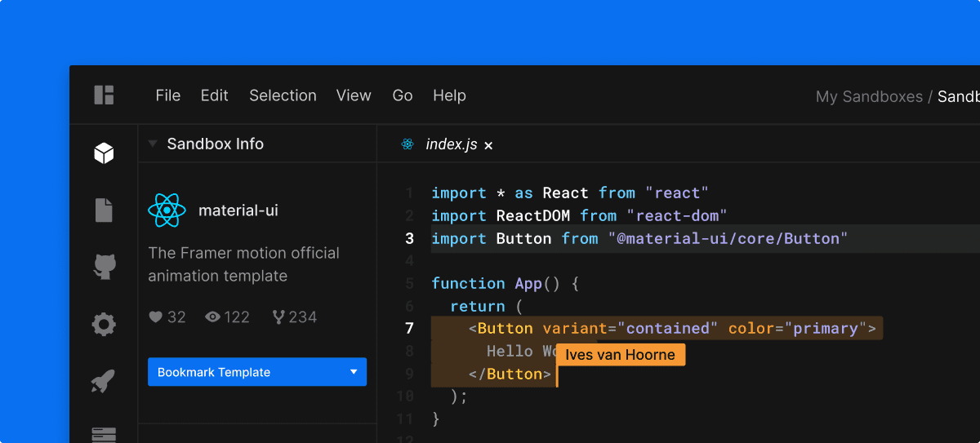The width and height of the screenshot is (980, 443).
Task: Close the index.js tab
Action: [x=488, y=145]
